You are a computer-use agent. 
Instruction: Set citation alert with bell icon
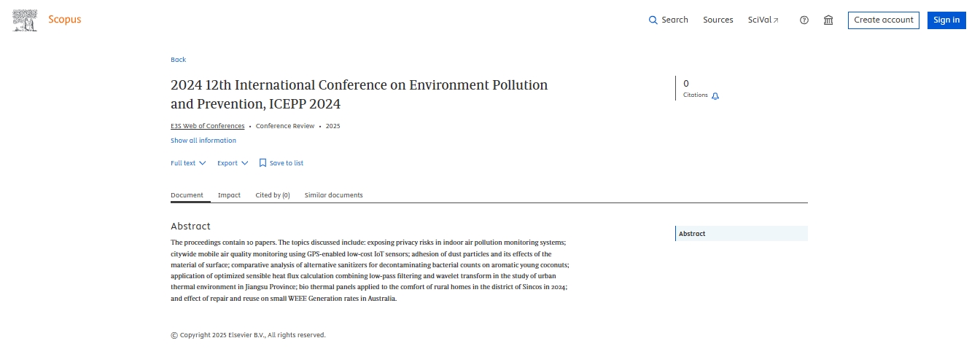click(715, 96)
